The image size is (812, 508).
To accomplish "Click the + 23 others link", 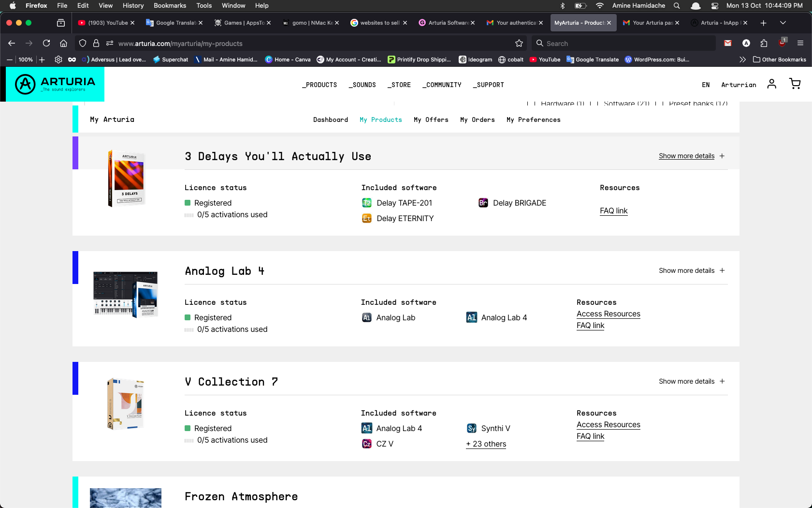I will [486, 444].
